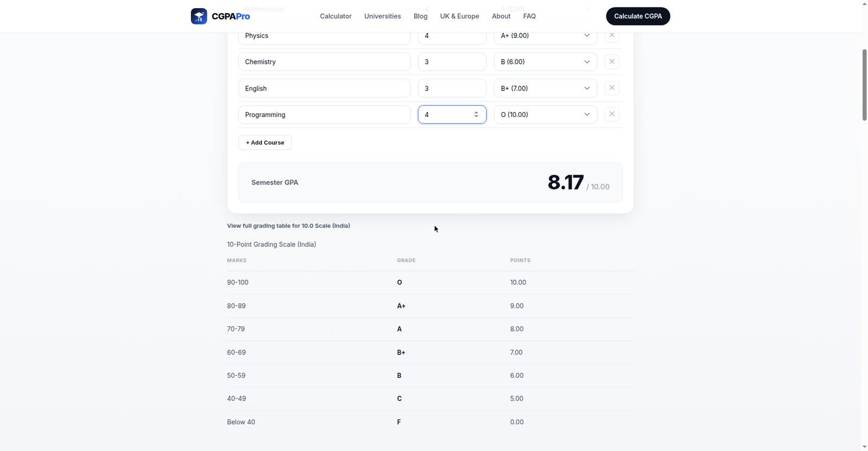Edit the Physics course name field

coord(324,36)
